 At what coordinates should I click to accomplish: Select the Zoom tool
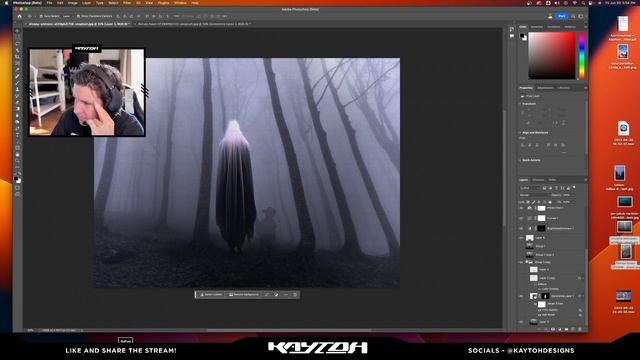click(17, 161)
